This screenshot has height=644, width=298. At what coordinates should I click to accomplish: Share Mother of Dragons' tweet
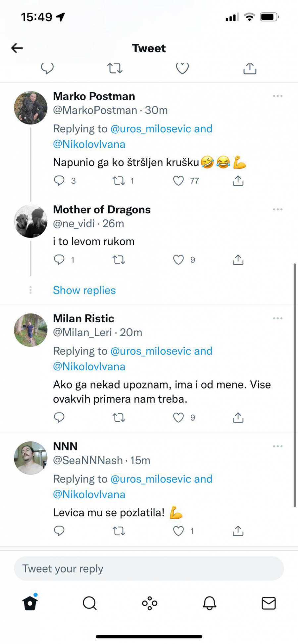click(x=238, y=260)
